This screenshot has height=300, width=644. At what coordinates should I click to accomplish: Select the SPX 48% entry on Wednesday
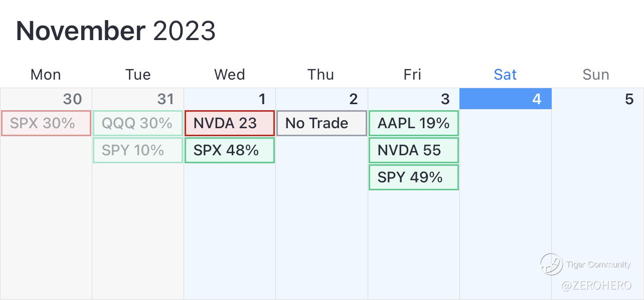(x=230, y=150)
